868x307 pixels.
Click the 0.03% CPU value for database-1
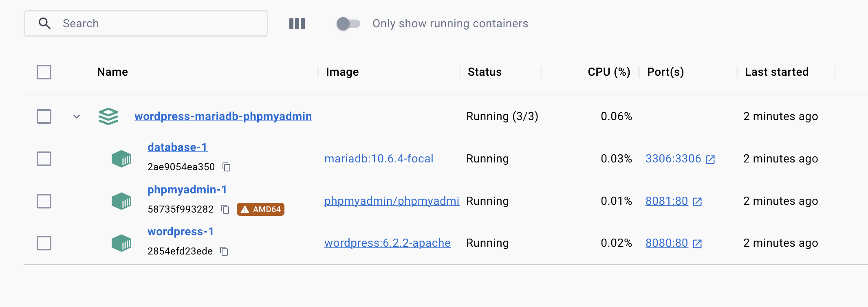pos(616,159)
